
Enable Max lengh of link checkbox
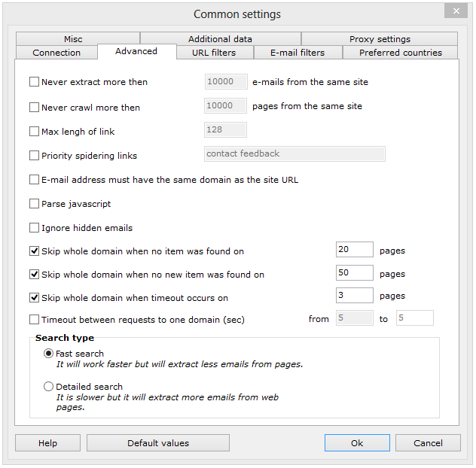point(34,132)
